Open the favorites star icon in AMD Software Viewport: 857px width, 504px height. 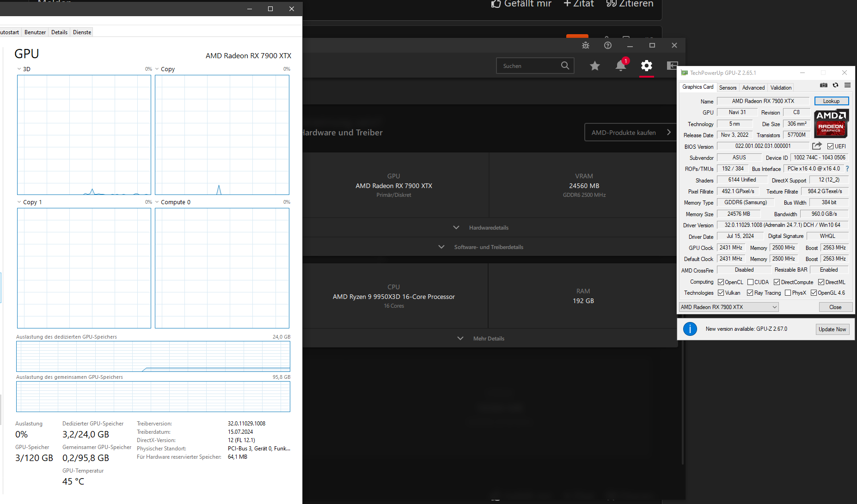[x=595, y=66]
